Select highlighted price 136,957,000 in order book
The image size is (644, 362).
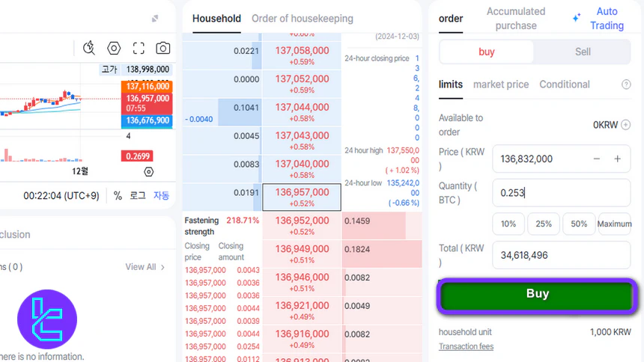[302, 197]
